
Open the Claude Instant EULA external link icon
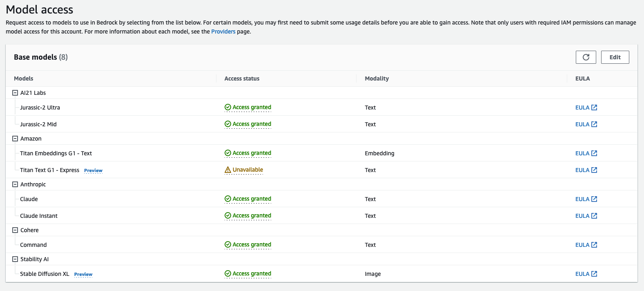tap(594, 216)
